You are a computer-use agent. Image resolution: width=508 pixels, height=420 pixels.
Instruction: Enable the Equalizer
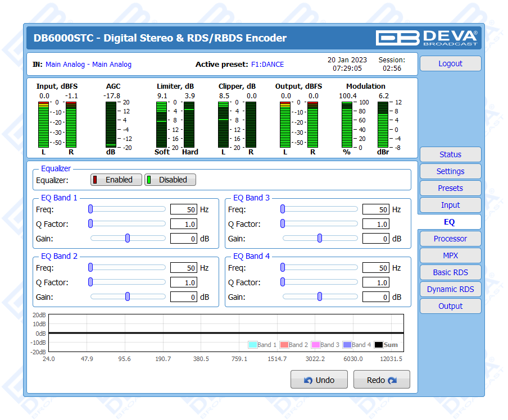[x=116, y=180]
